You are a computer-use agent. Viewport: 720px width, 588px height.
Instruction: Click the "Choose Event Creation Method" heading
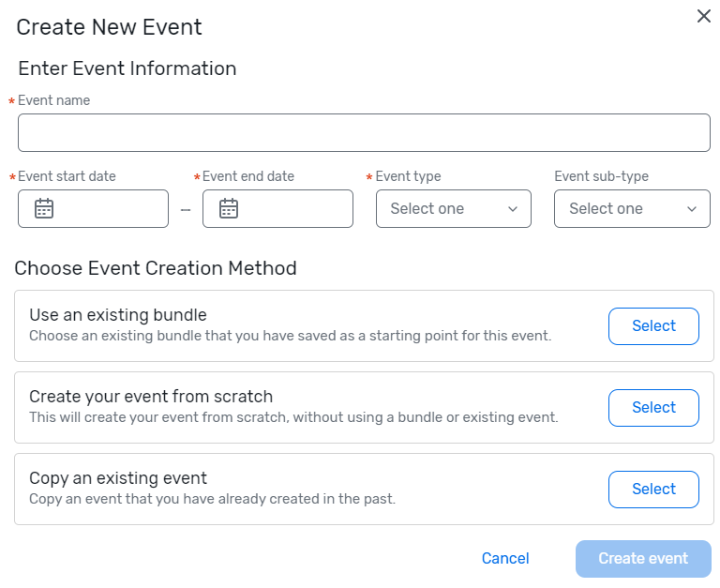pyautogui.click(x=156, y=268)
